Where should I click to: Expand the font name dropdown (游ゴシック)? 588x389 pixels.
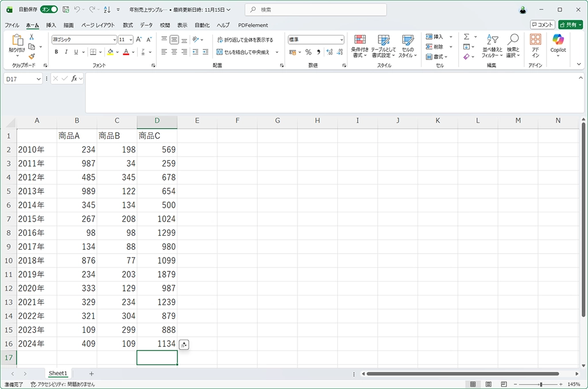click(114, 40)
